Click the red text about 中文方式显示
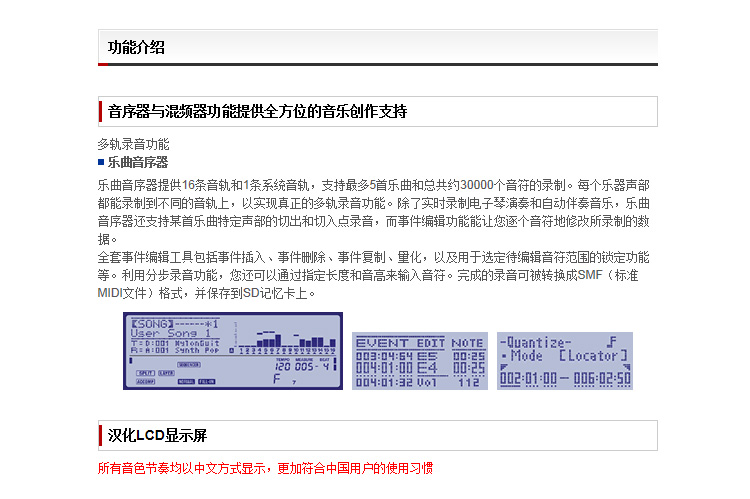The width and height of the screenshot is (750, 499). [265, 468]
